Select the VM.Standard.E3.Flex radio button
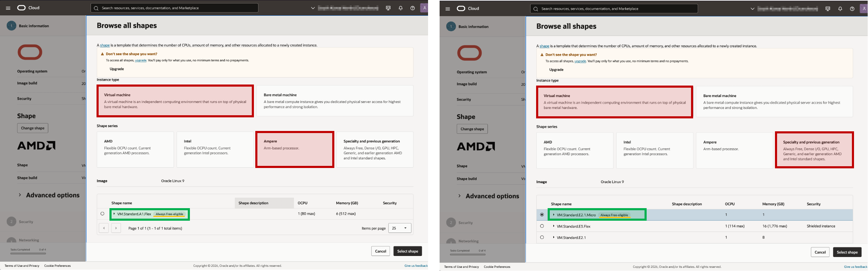The width and height of the screenshot is (868, 271). tap(542, 226)
